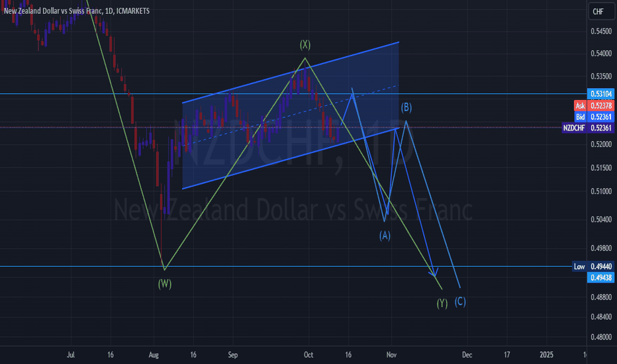Click the 0.53104 horizontal line price label
The image size is (617, 364).
(600, 94)
